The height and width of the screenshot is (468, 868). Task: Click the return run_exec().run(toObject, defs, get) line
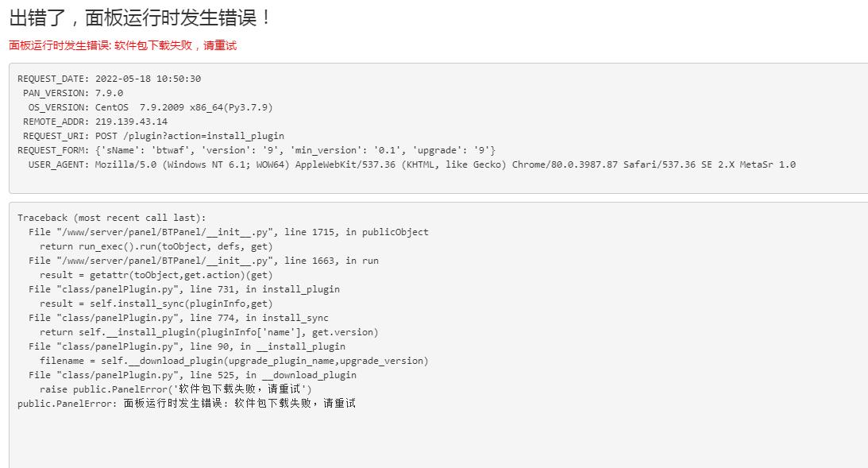tap(156, 246)
